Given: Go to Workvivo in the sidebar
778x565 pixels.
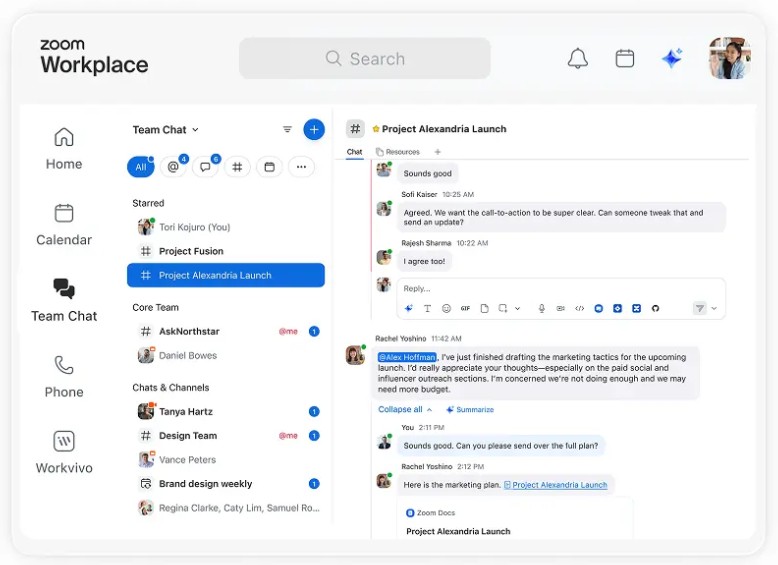Looking at the screenshot, I should (64, 452).
